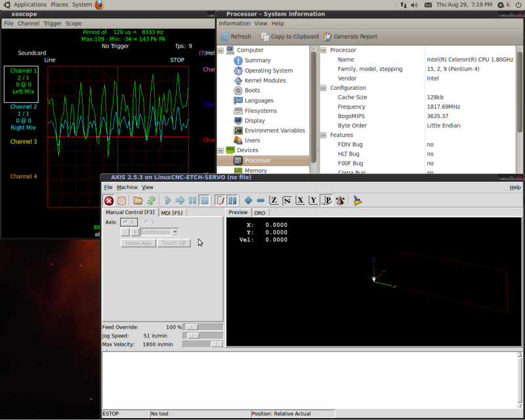Open xoscope Scope menu

click(x=73, y=24)
